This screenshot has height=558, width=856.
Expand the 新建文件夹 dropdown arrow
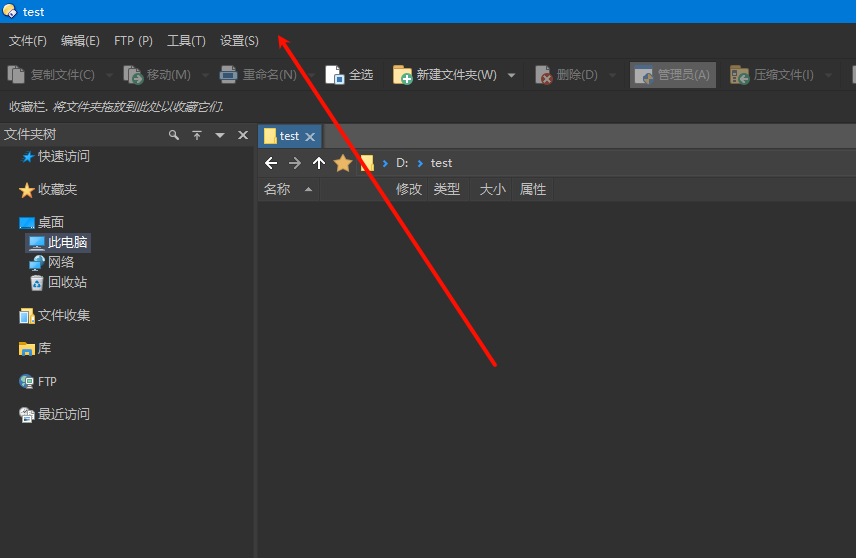[x=512, y=75]
